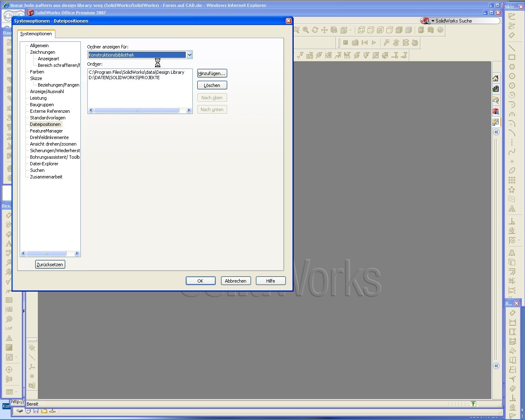This screenshot has width=525, height=420.
Task: Select Anzeigeart under Zeichnungen
Action: [48, 59]
